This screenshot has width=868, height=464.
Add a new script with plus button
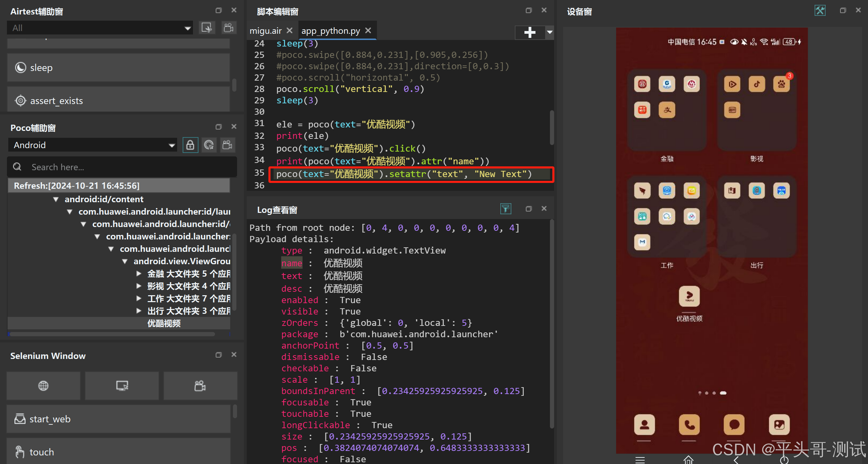[x=530, y=32]
